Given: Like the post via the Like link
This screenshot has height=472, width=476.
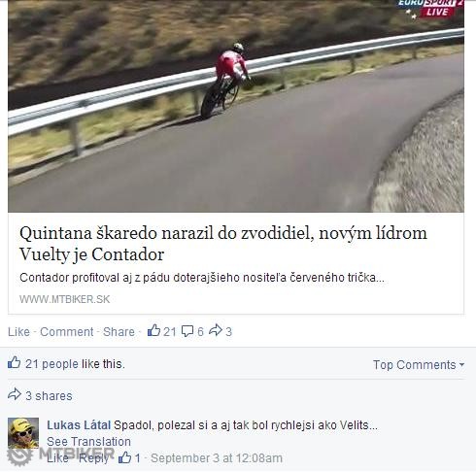Looking at the screenshot, I should pos(18,332).
